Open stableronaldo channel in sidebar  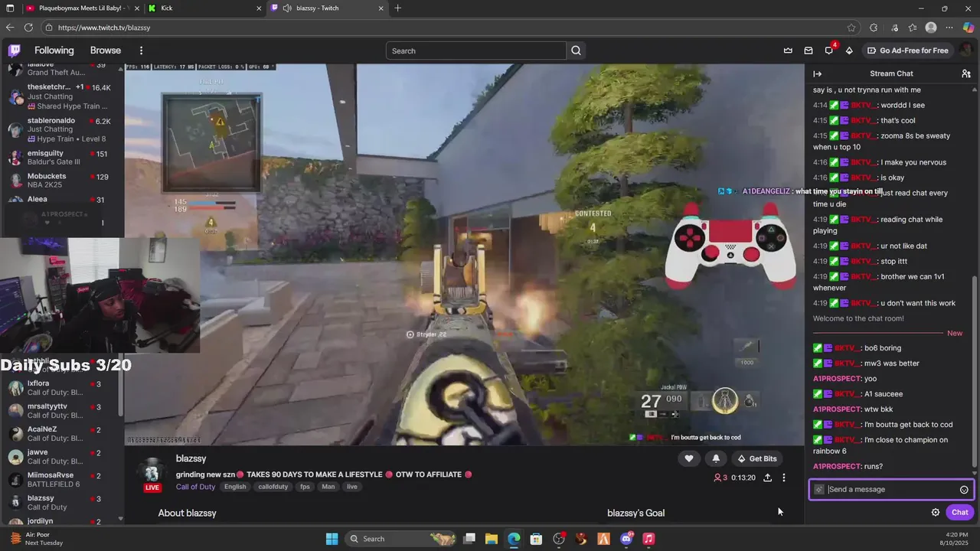[61, 129]
